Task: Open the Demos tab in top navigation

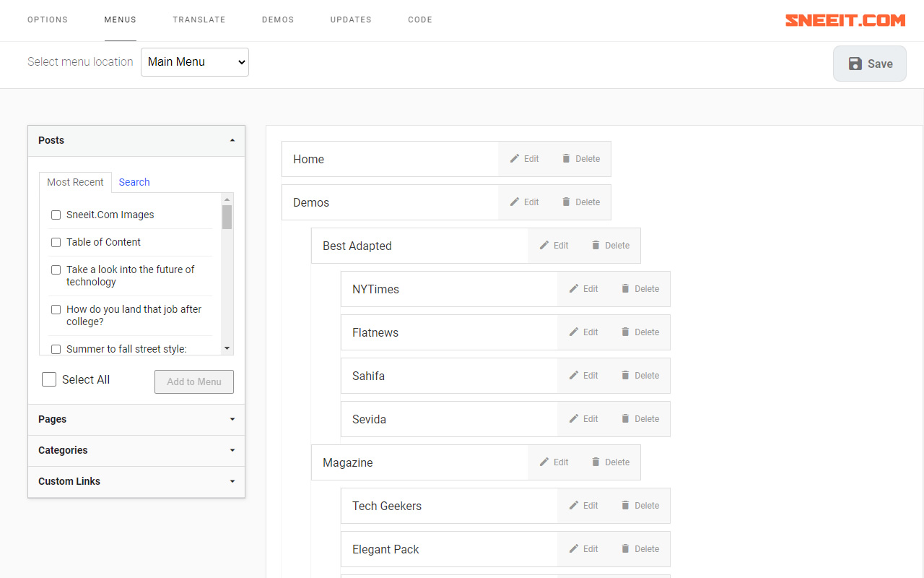Action: (278, 20)
